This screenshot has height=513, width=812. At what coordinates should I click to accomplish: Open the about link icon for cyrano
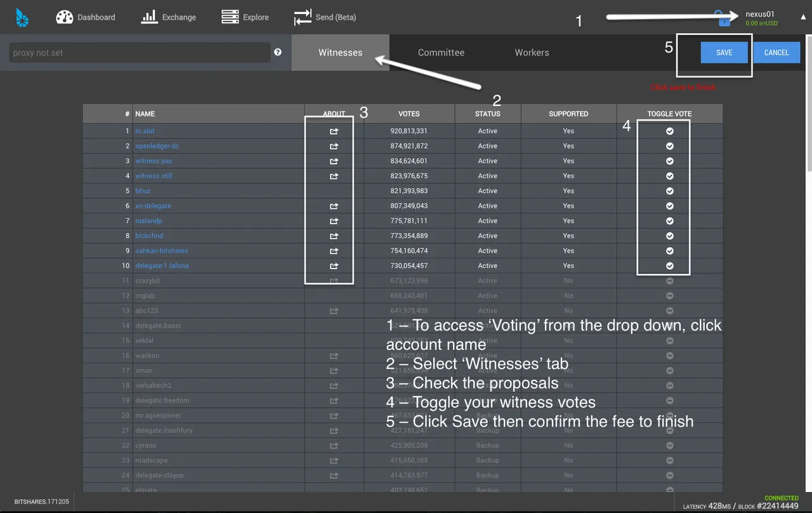point(334,446)
